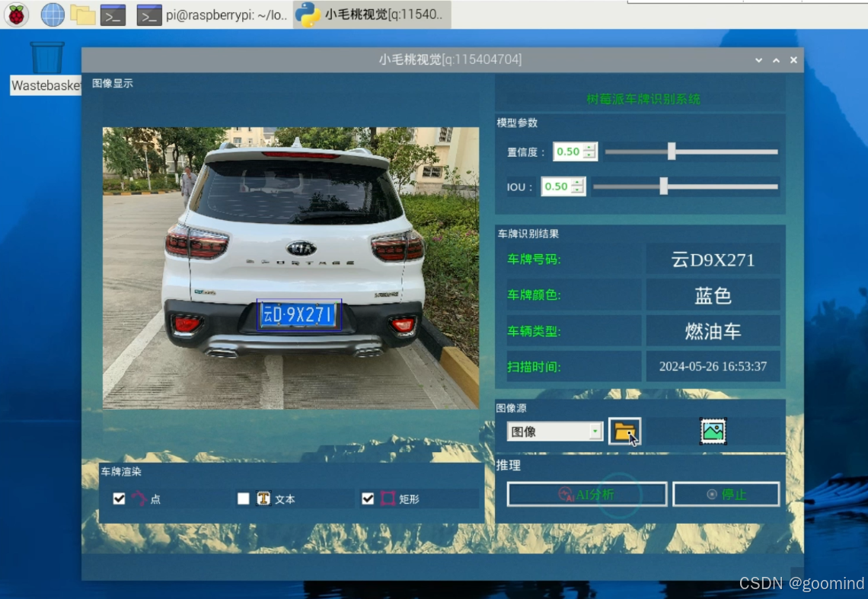Click the IOU slider handle
This screenshot has height=599, width=868.
664,186
